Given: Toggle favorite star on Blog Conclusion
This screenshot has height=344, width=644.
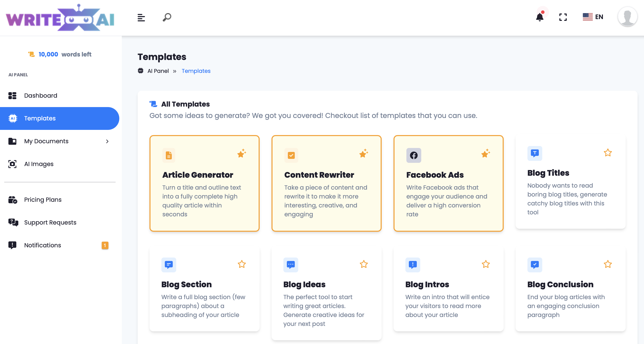Looking at the screenshot, I should pyautogui.click(x=608, y=264).
